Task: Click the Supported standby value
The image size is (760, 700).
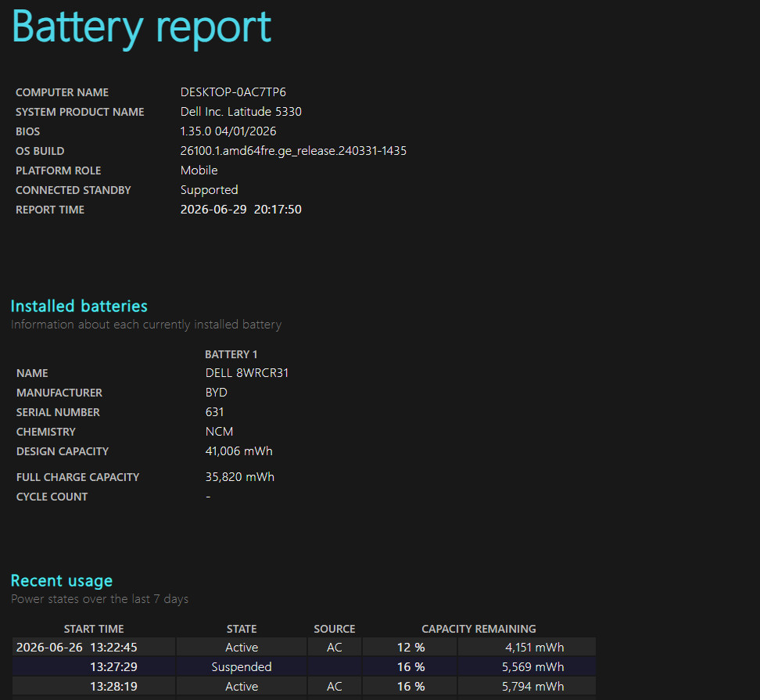Action: coord(209,190)
